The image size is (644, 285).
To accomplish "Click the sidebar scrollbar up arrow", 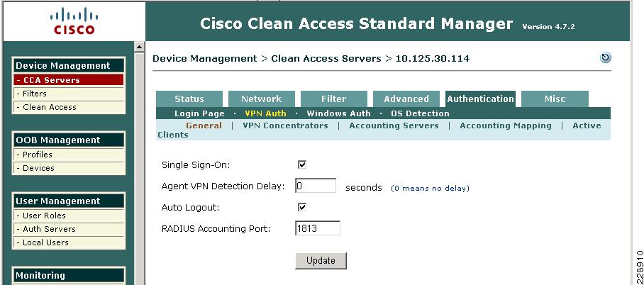I will tap(139, 47).
